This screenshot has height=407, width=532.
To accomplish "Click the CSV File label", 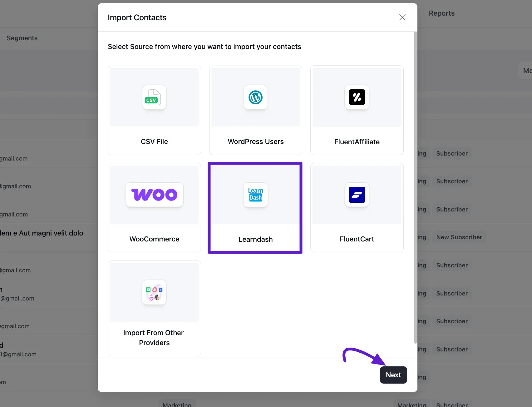I will pyautogui.click(x=154, y=141).
